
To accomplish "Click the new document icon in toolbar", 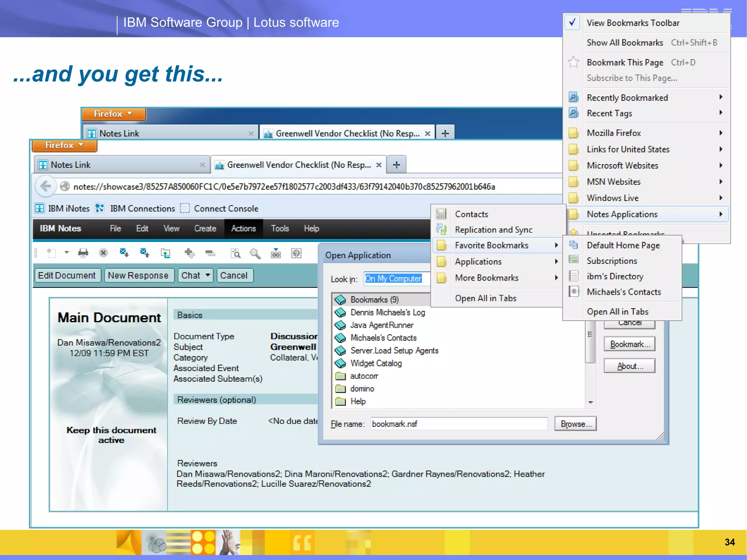I will pos(51,253).
